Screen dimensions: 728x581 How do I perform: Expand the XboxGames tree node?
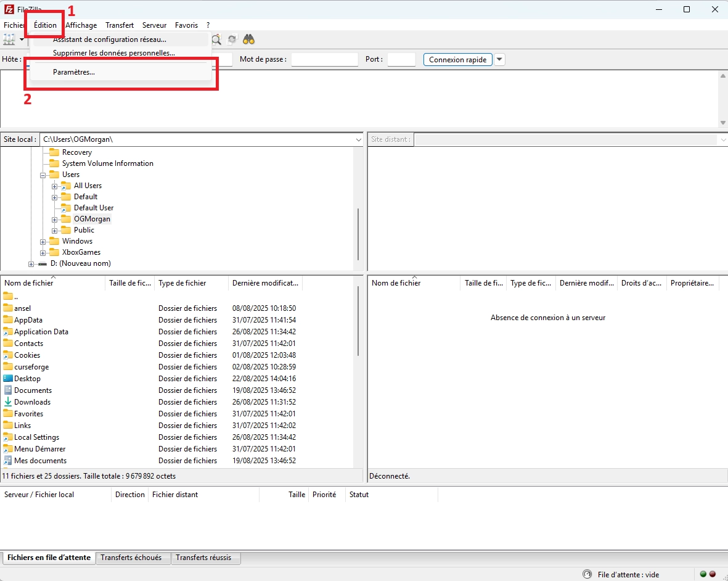[x=43, y=253]
